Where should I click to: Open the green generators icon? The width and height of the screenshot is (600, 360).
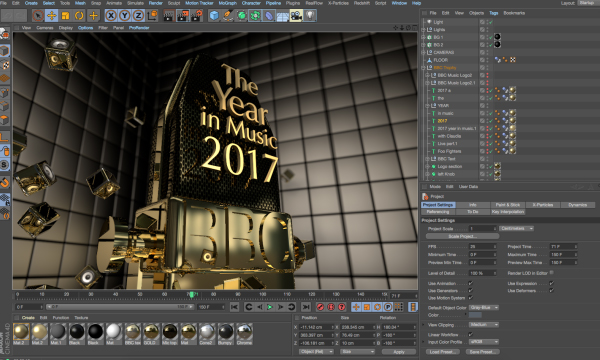coord(241,16)
